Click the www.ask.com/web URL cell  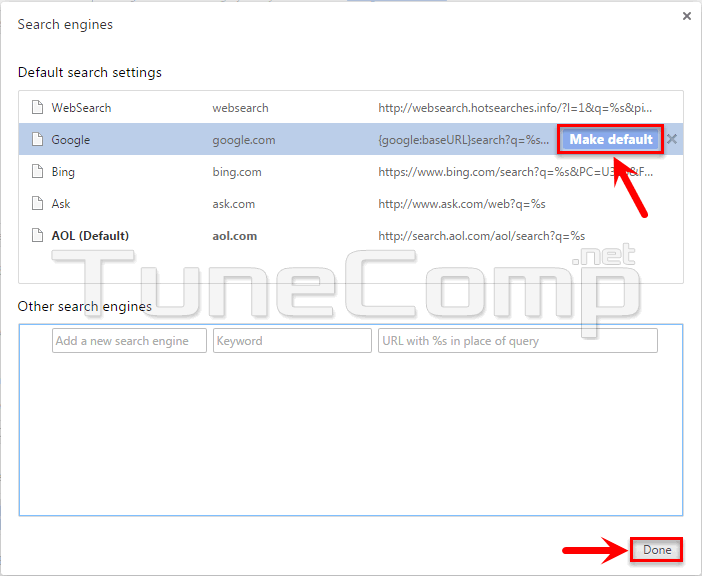[462, 204]
